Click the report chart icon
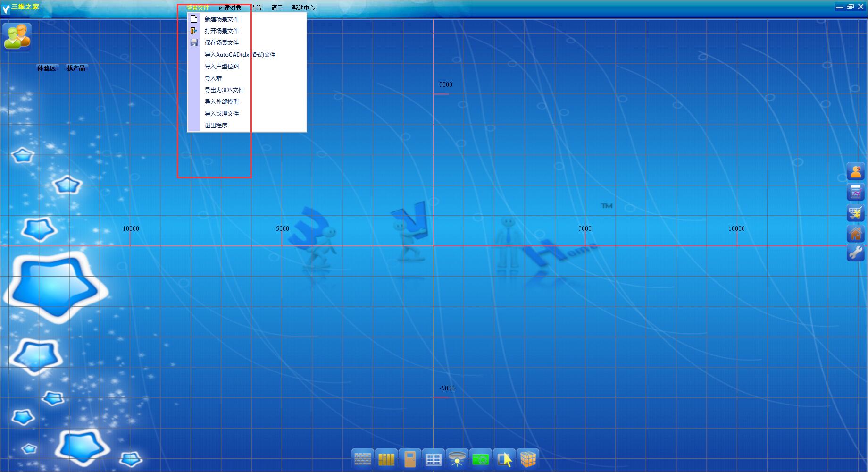Image resolution: width=868 pixels, height=472 pixels. coord(855,192)
